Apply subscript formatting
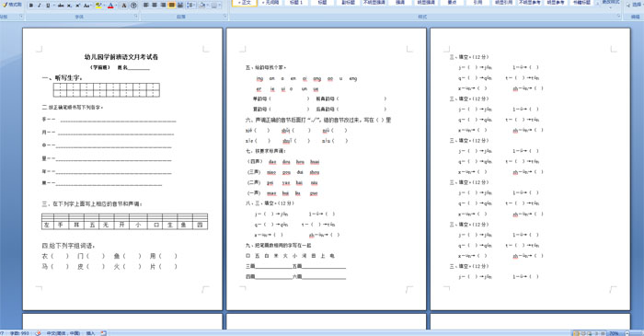 pyautogui.click(x=69, y=6)
